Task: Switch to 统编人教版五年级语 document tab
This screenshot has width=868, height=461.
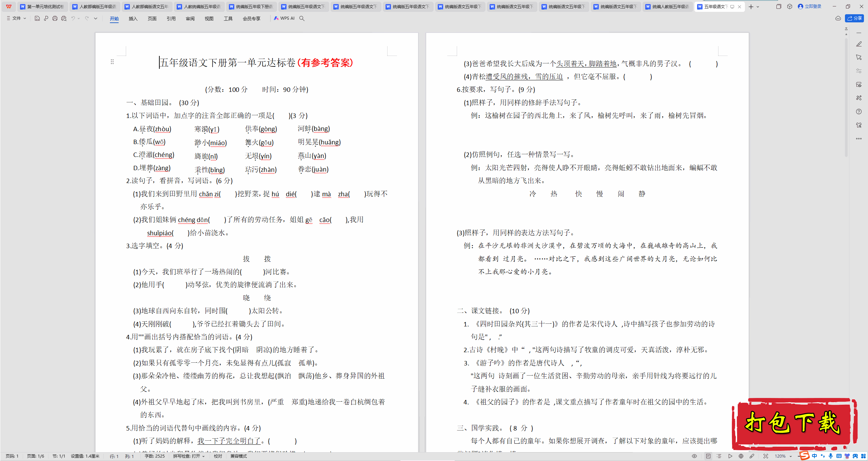Action: (x=667, y=6)
